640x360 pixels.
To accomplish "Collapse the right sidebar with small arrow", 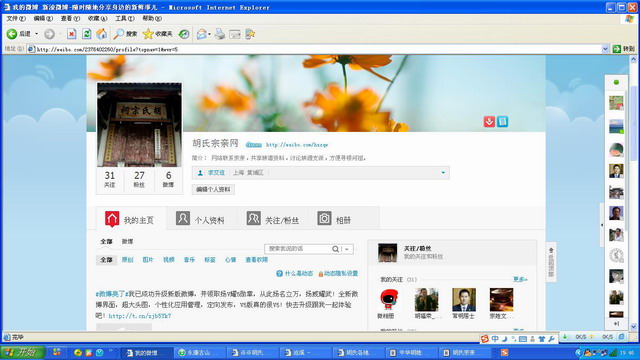I will pos(602,225).
